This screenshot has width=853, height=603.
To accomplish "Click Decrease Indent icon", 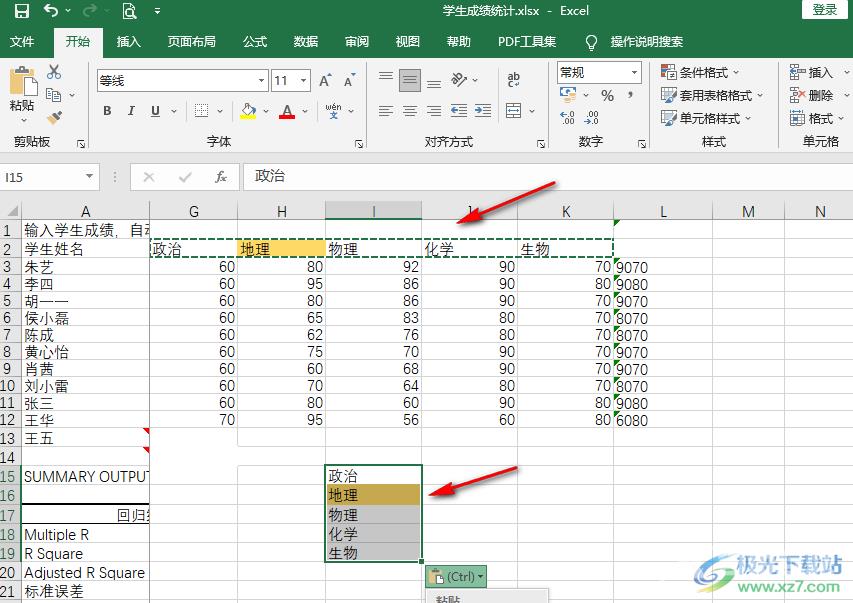I will coord(459,111).
